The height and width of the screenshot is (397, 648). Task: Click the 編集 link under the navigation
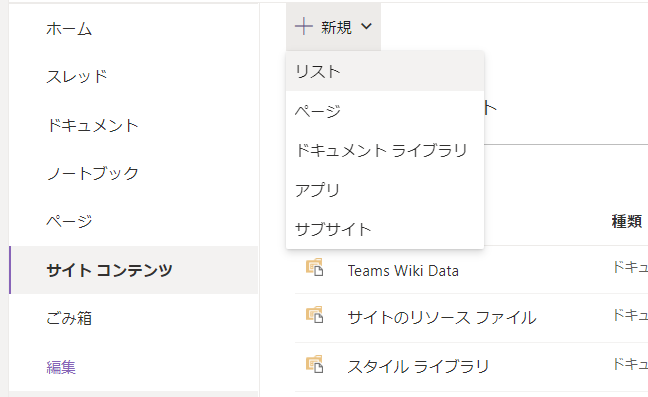61,367
